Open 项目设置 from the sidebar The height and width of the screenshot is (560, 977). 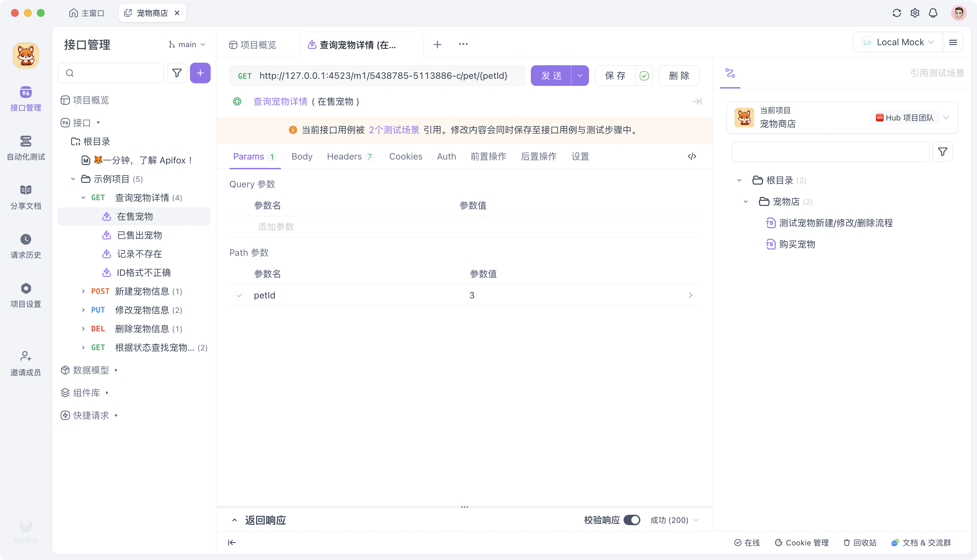tap(26, 295)
